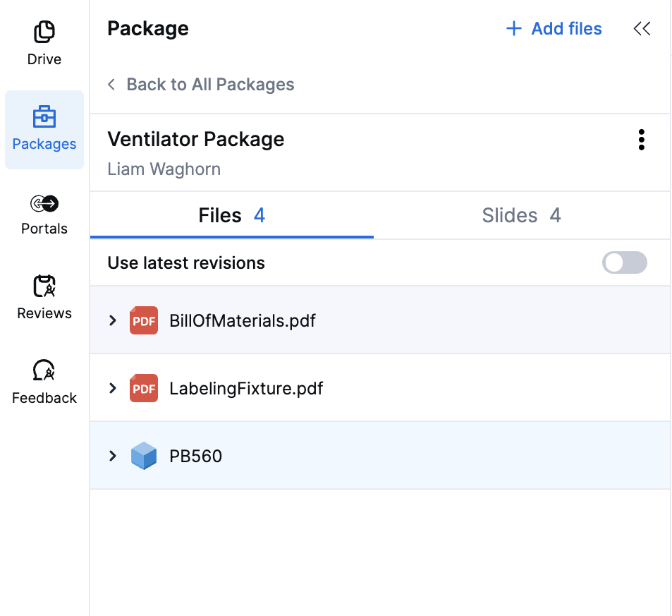Select the Packages briefcase icon
This screenshot has height=616, width=672.
(x=44, y=116)
